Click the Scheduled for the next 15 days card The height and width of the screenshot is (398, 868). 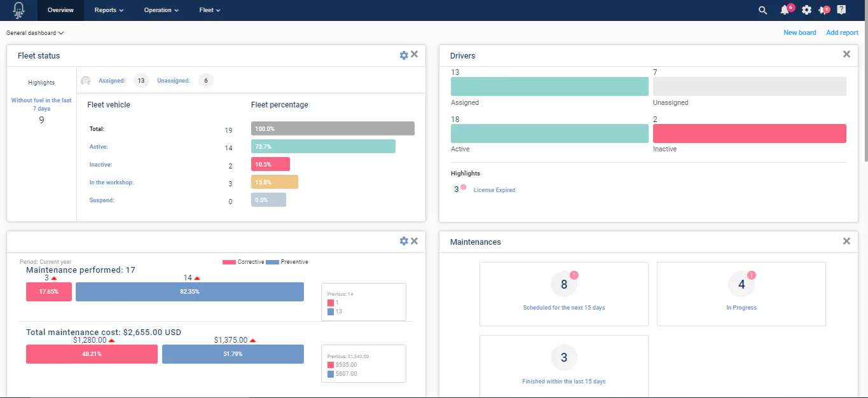(x=564, y=294)
